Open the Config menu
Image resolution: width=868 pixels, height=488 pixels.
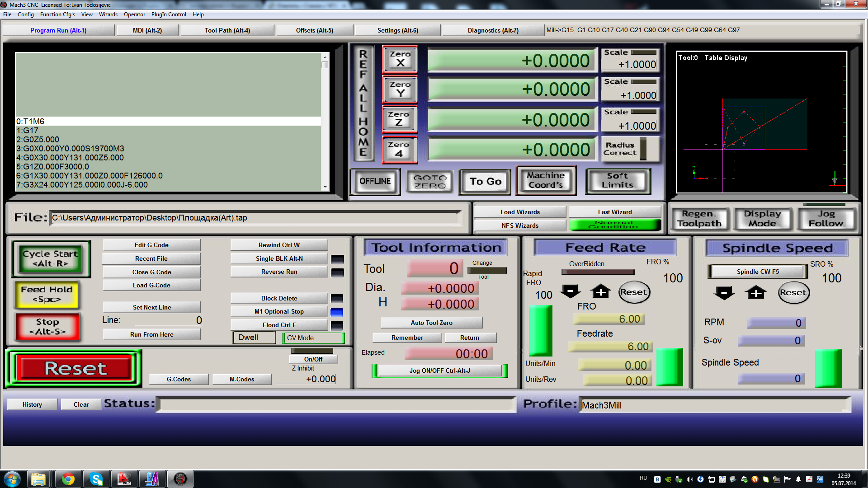25,14
